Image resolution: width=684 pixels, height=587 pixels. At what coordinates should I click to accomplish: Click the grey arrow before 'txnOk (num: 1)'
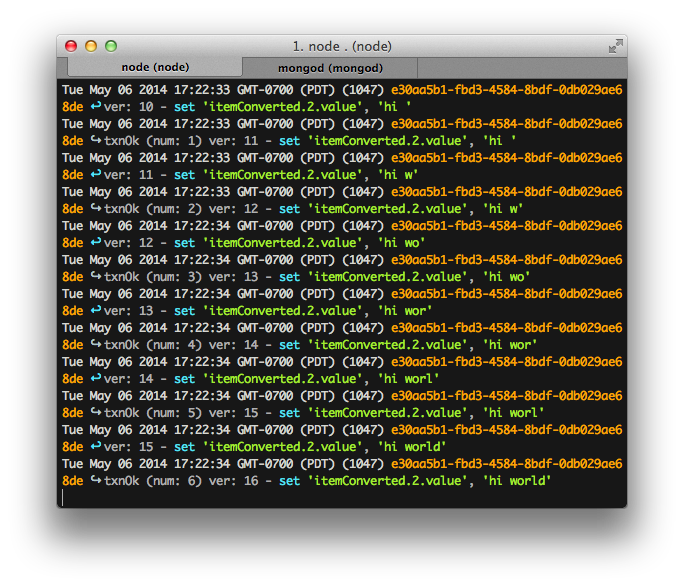click(95, 141)
